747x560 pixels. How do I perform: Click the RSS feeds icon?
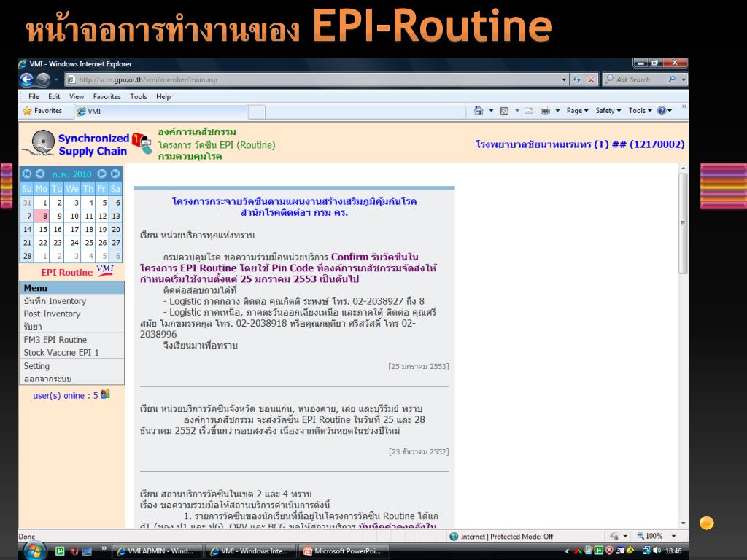pyautogui.click(x=504, y=111)
